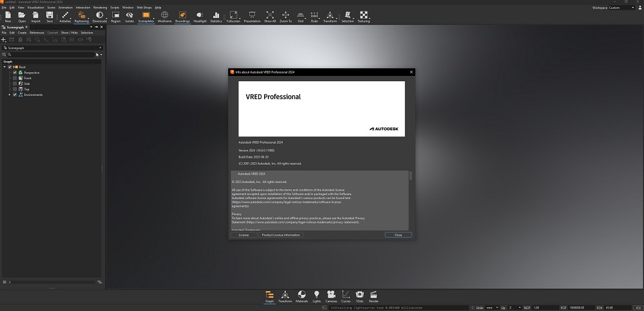
Task: Open the VSets module icon
Action: pos(359,296)
